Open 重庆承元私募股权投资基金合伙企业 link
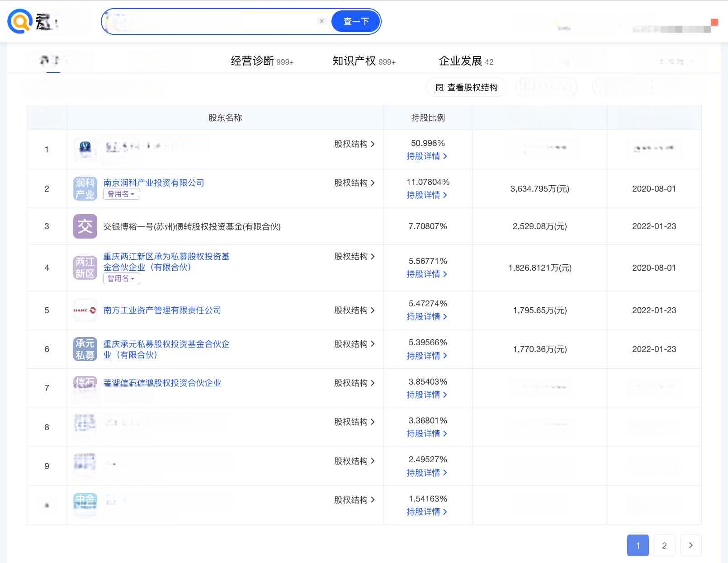Image resolution: width=728 pixels, height=563 pixels. 166,349
